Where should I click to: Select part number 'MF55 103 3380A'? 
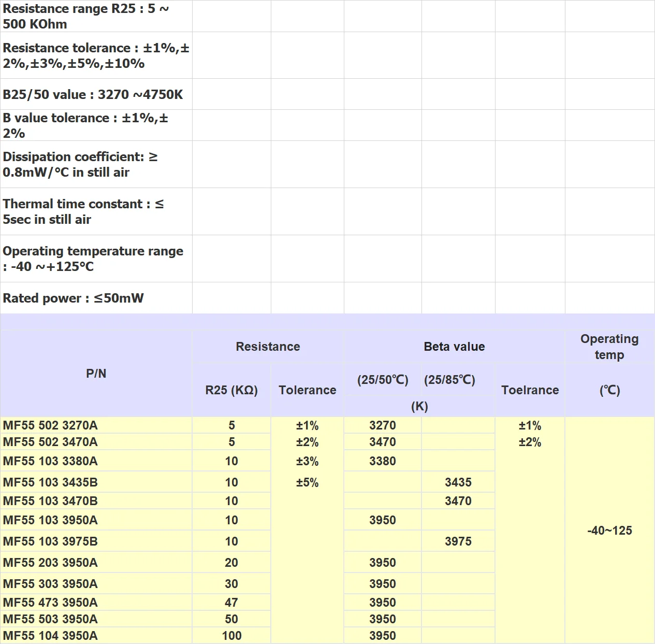point(96,461)
